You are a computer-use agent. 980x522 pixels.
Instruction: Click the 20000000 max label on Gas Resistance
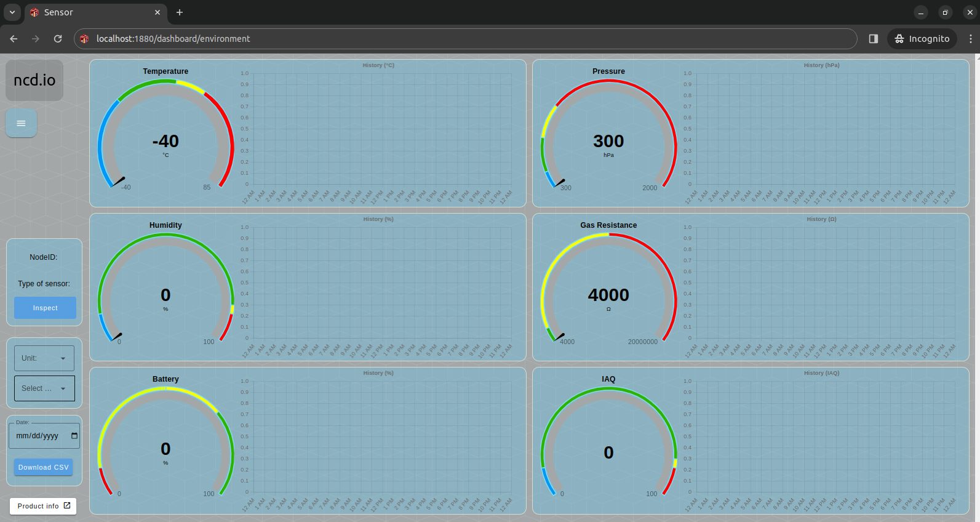[642, 342]
